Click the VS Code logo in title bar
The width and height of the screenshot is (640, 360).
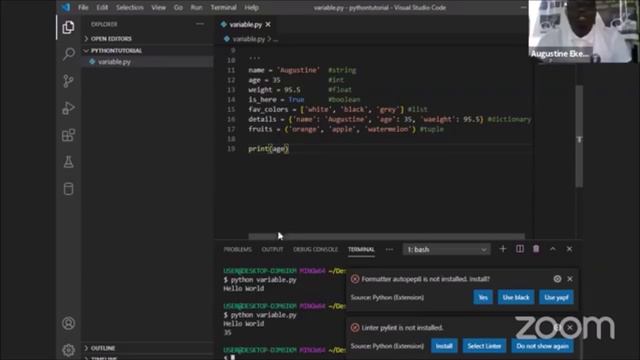click(x=65, y=7)
